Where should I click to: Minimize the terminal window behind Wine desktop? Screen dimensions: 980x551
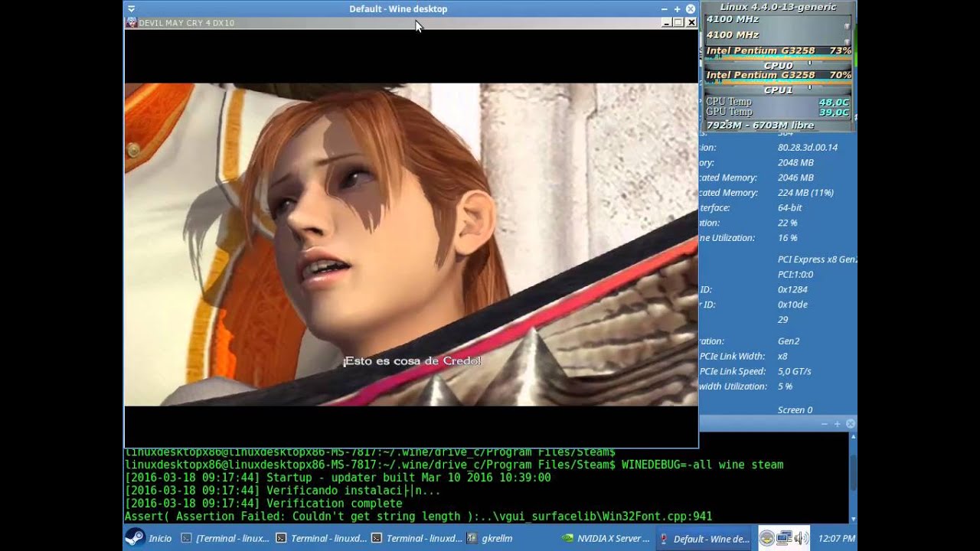point(825,424)
